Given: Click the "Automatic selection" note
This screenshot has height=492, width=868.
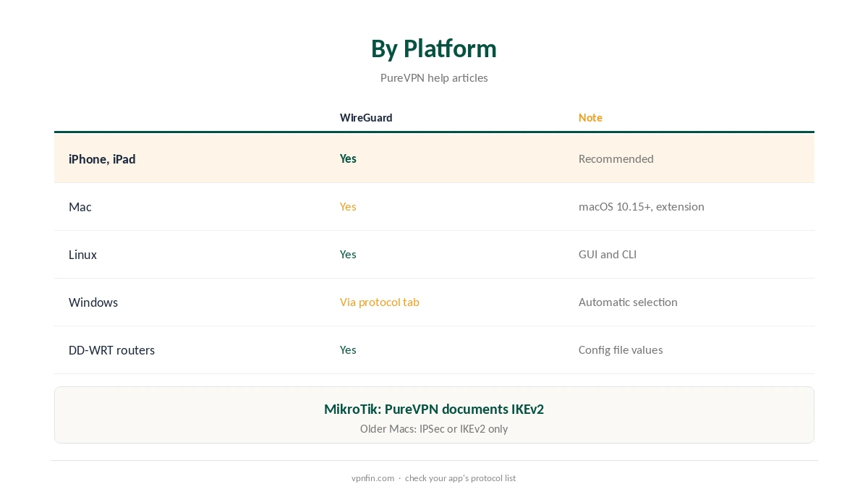Looking at the screenshot, I should click(x=628, y=302).
